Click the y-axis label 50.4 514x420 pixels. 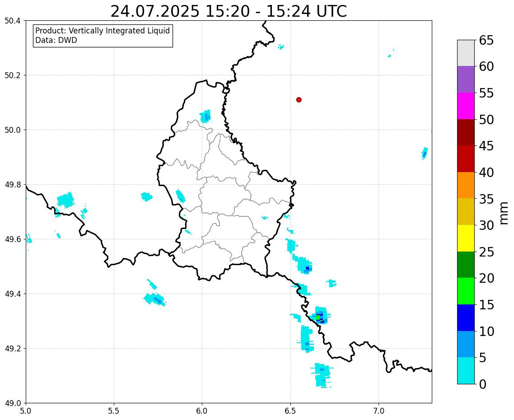[13, 21]
